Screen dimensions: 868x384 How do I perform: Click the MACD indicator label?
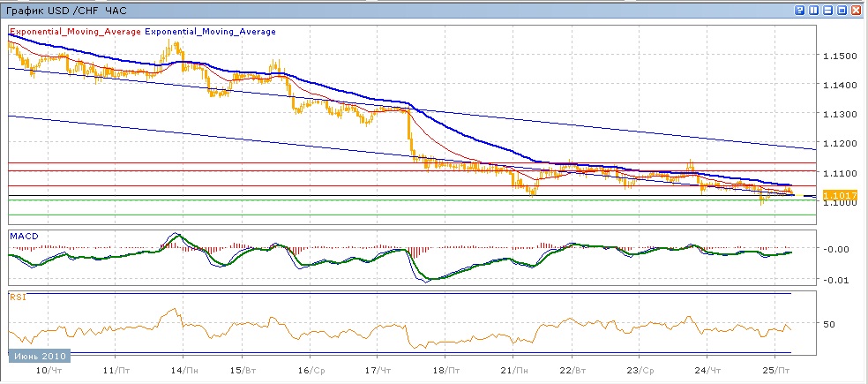tap(22, 236)
